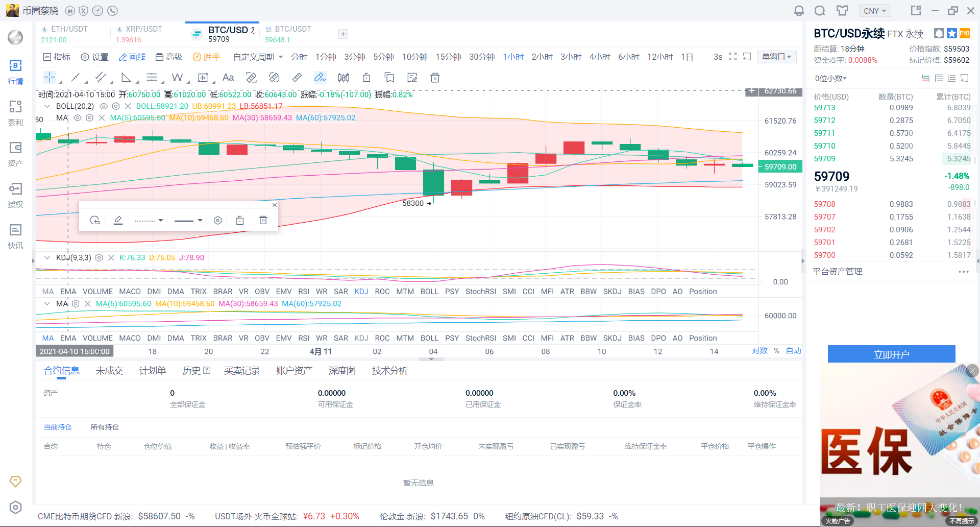Select the crosshair cursor tool
980x527 pixels.
50,78
